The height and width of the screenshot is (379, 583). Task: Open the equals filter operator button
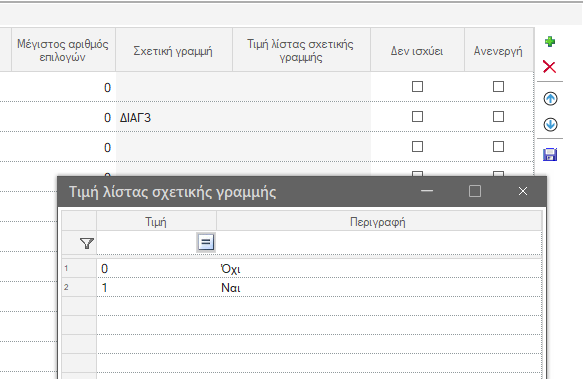(206, 243)
